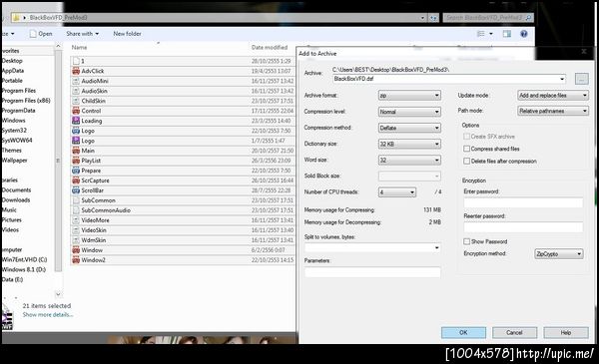Click New folder in Explorer toolbar
Image resolution: width=599 pixels, height=364 pixels.
(x=127, y=34)
